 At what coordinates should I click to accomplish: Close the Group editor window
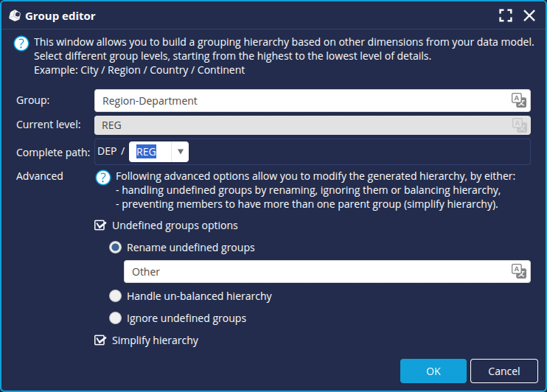click(x=529, y=15)
